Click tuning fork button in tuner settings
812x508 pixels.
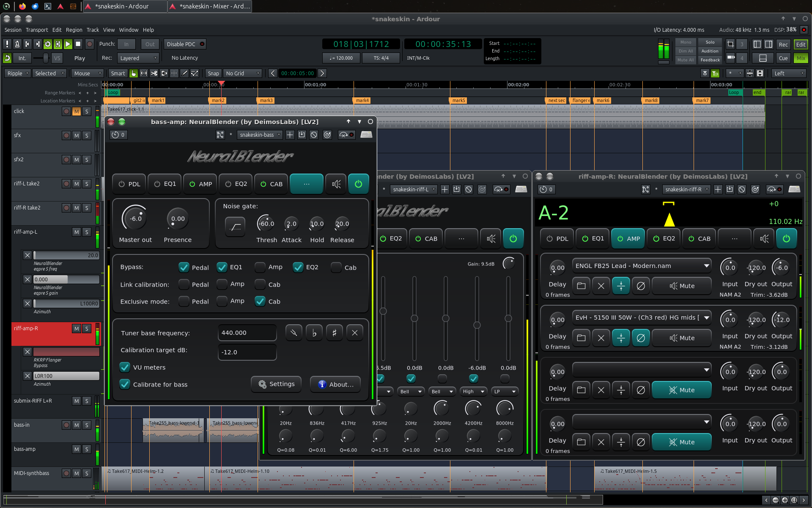[294, 333]
